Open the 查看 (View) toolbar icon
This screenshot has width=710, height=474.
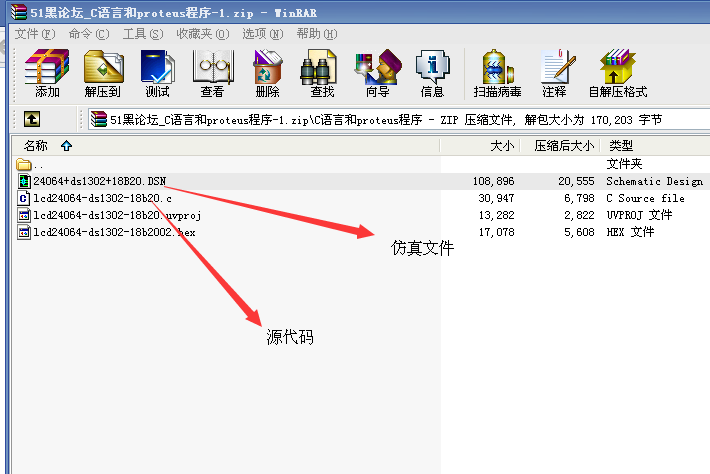pos(212,67)
